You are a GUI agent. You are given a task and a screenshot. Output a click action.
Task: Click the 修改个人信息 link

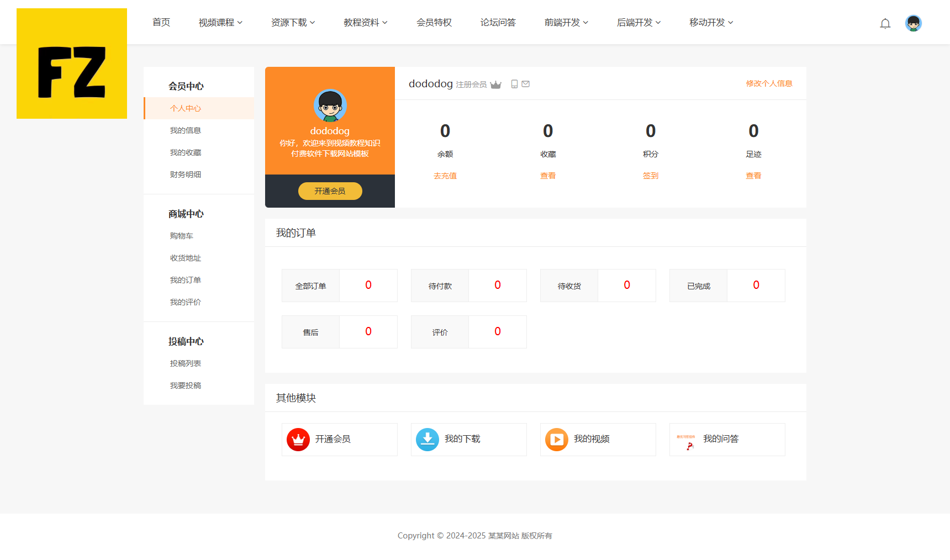pos(769,84)
